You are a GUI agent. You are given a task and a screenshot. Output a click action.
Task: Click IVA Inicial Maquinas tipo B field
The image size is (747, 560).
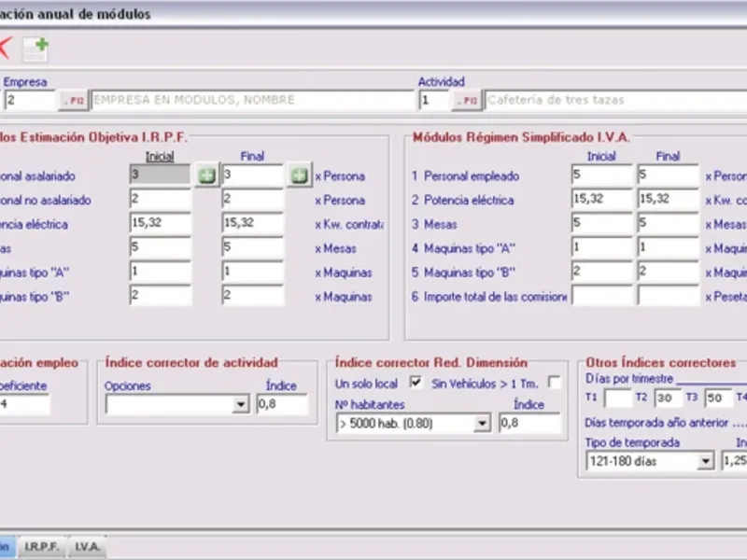(601, 272)
